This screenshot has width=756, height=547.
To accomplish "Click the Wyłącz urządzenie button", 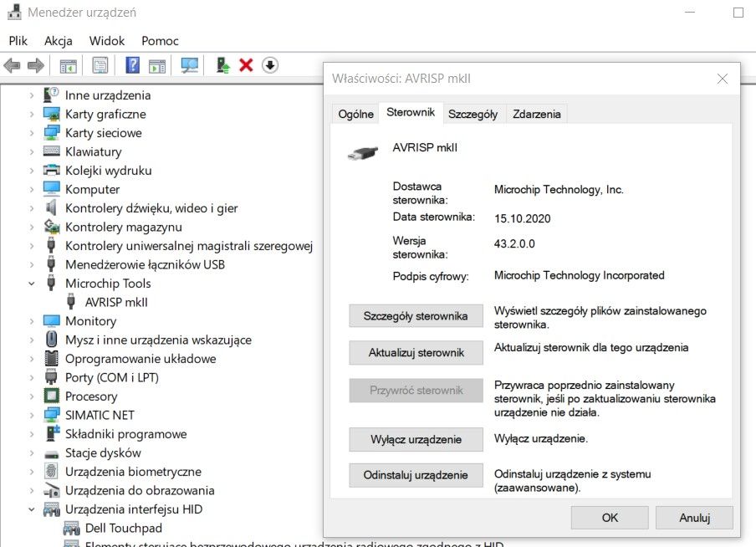I will [416, 439].
